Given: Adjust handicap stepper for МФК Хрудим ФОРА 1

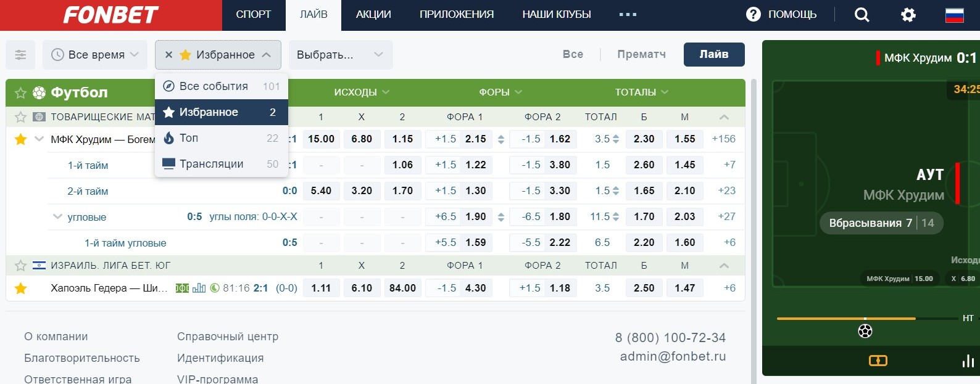Looking at the screenshot, I should 500,139.
